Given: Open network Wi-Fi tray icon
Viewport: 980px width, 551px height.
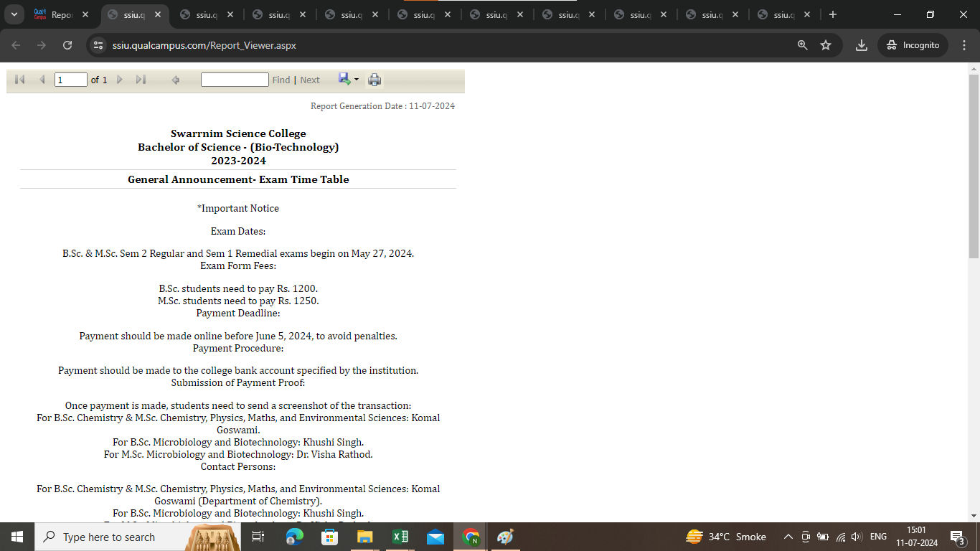Looking at the screenshot, I should pos(841,537).
